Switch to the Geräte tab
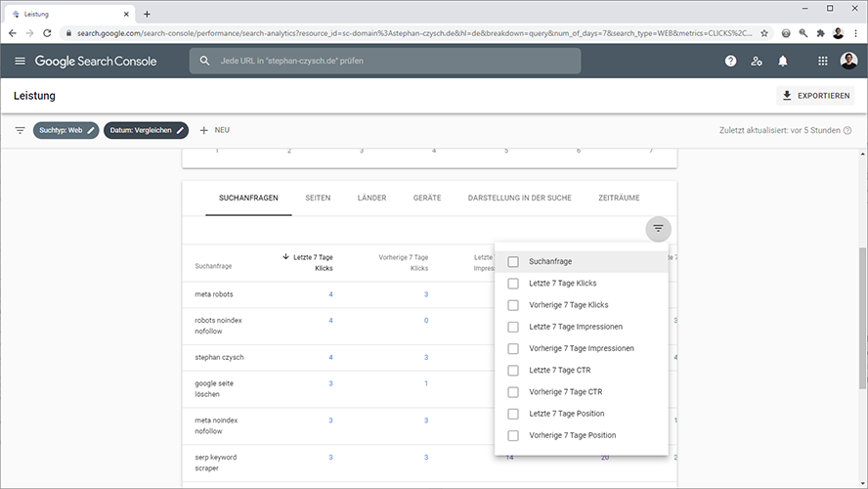The width and height of the screenshot is (868, 489). tap(427, 198)
